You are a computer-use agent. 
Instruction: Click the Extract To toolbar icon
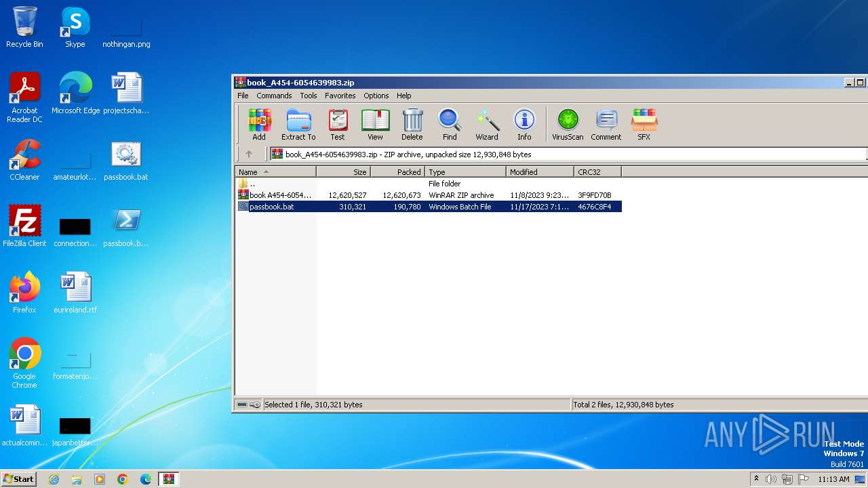(298, 125)
